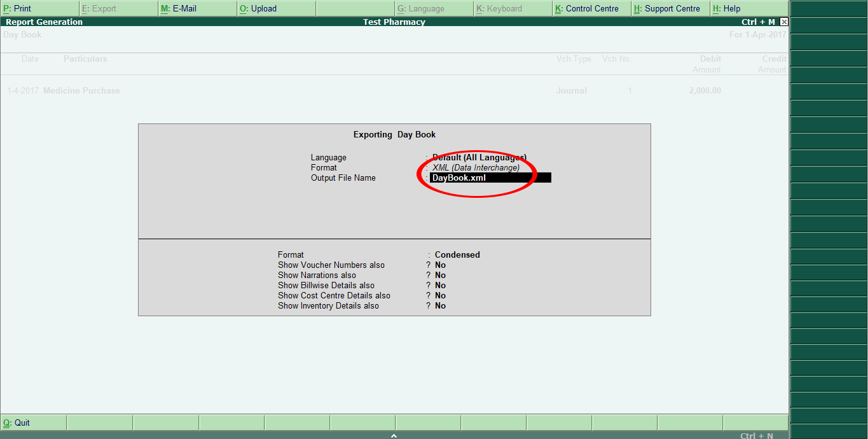
Task: Open the Control Centre
Action: click(x=590, y=8)
